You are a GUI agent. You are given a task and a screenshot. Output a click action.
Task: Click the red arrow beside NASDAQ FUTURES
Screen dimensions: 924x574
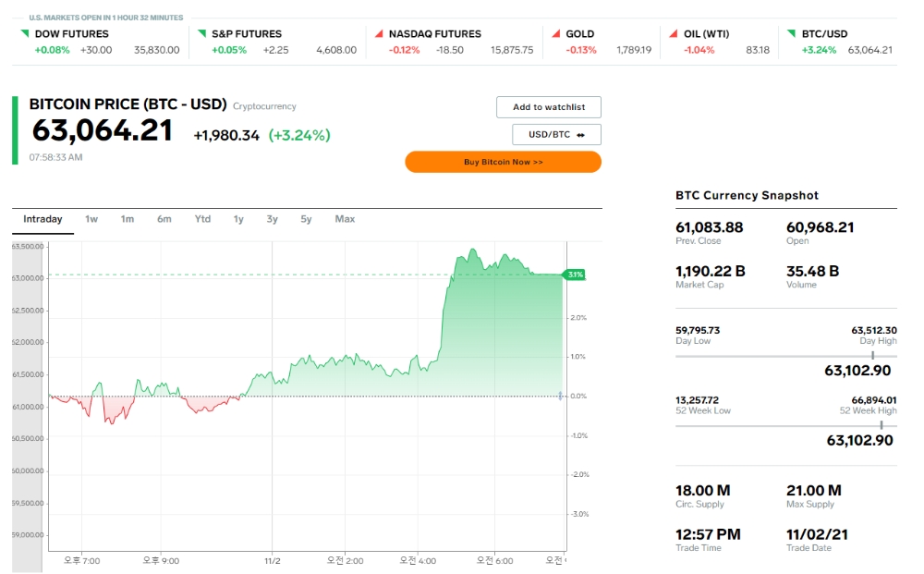click(x=379, y=33)
